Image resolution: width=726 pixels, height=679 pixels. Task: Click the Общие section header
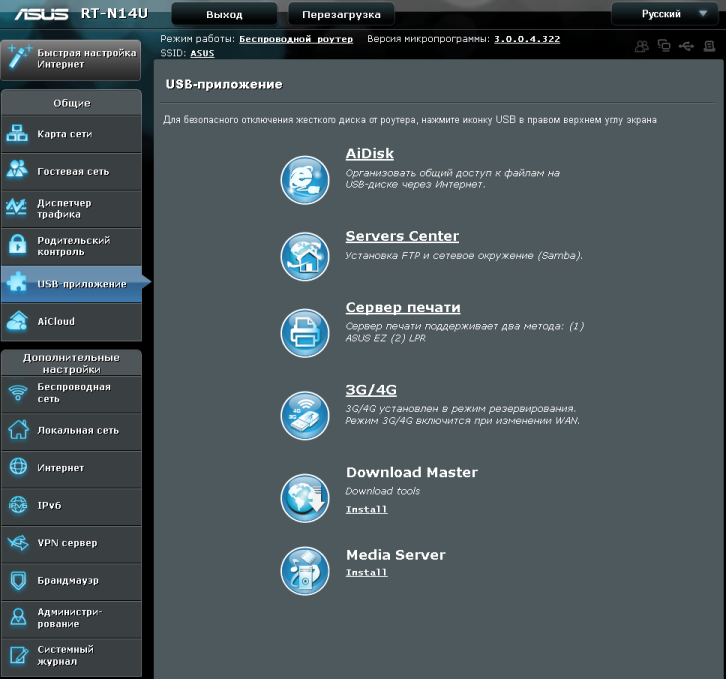coord(71,103)
